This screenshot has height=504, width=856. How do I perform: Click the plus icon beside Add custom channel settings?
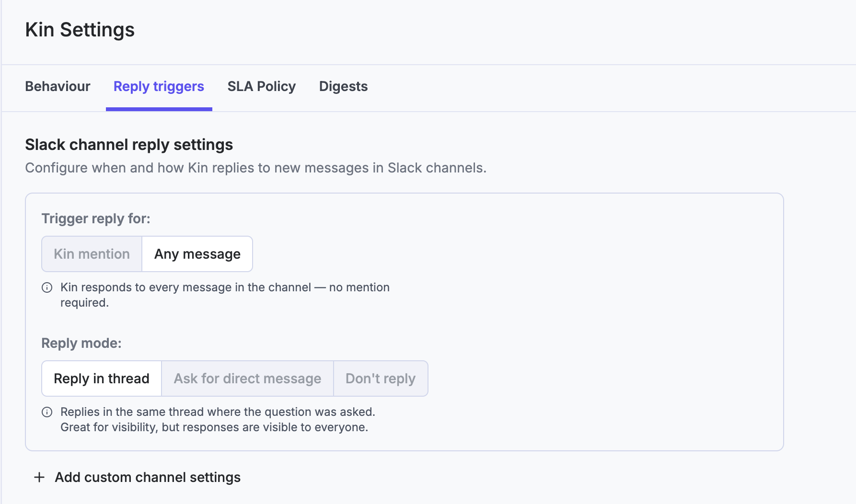tap(39, 477)
